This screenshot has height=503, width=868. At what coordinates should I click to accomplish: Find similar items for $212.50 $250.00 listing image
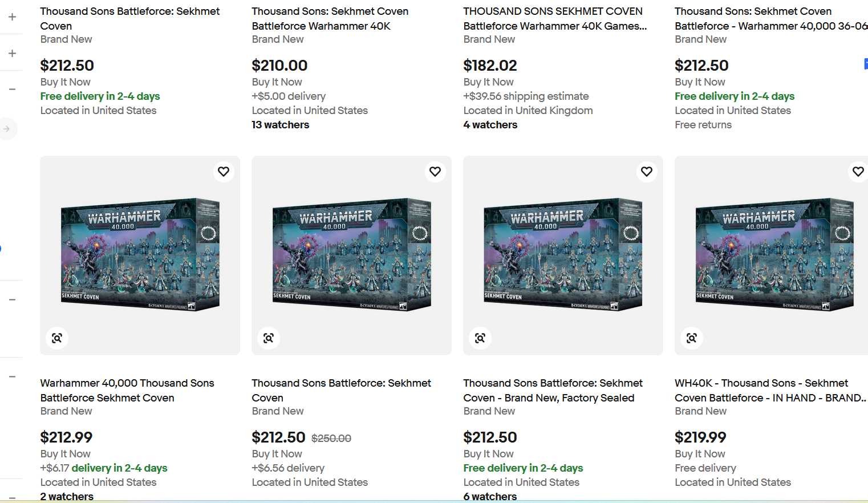pyautogui.click(x=269, y=338)
